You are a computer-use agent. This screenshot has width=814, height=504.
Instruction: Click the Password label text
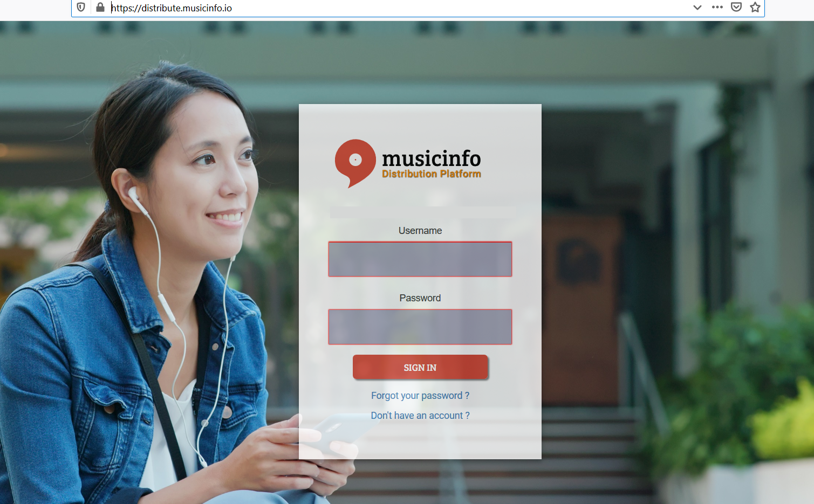(420, 298)
